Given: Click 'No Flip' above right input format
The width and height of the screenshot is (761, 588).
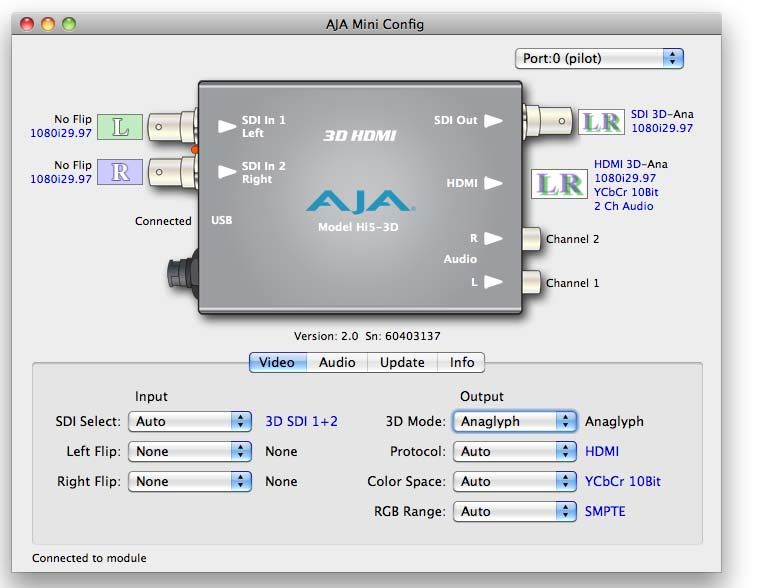Looking at the screenshot, I should 73,165.
